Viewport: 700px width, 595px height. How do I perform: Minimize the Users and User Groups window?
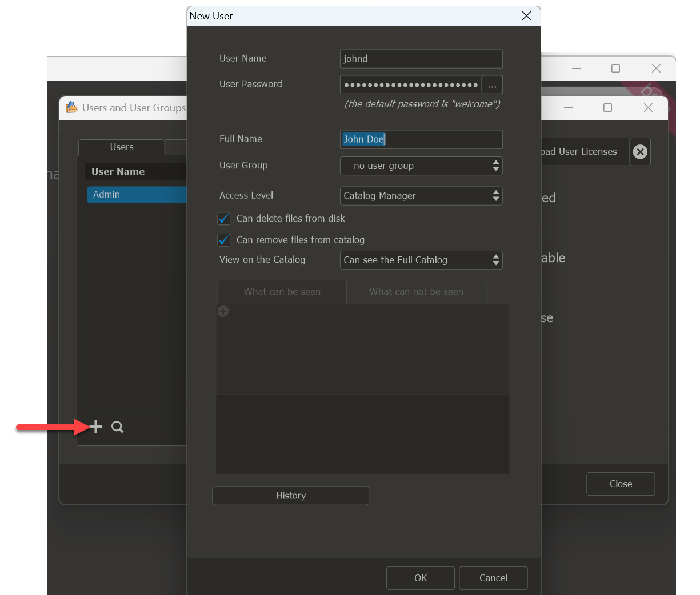point(568,107)
